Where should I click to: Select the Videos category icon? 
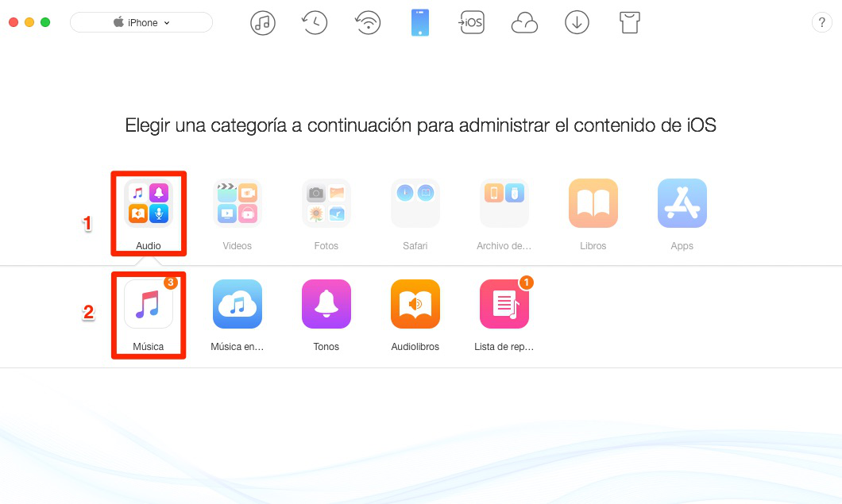(x=238, y=203)
